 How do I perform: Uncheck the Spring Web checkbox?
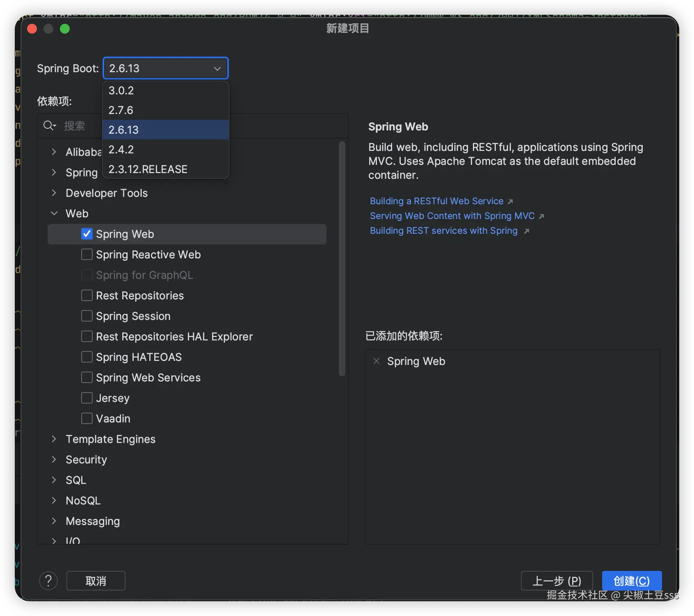pos(87,234)
